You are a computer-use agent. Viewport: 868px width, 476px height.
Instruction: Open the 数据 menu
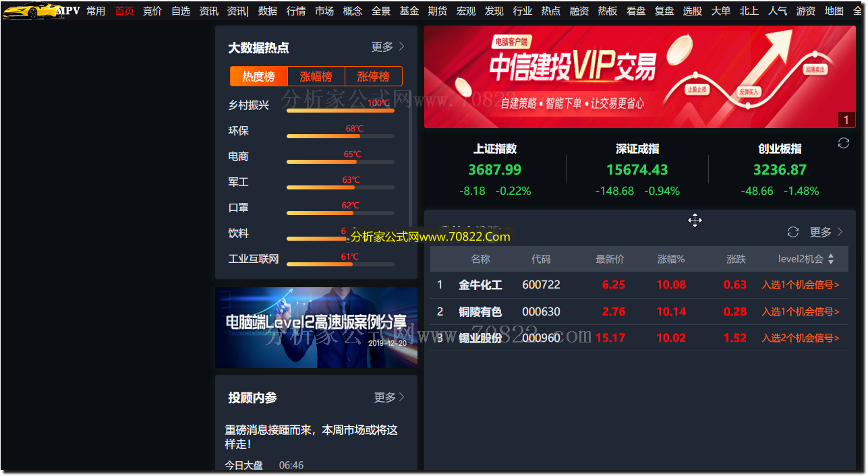[268, 11]
